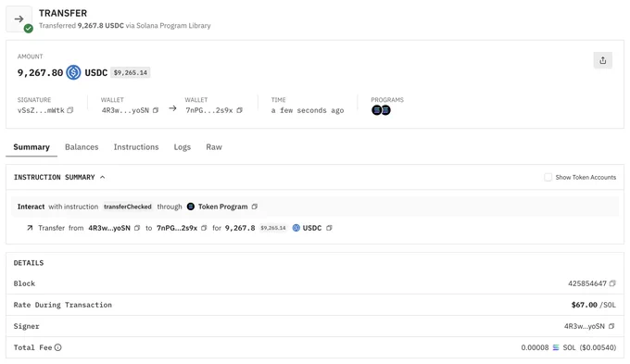Click the Total Fee info icon
This screenshot has height=364, width=630.
pyautogui.click(x=57, y=347)
